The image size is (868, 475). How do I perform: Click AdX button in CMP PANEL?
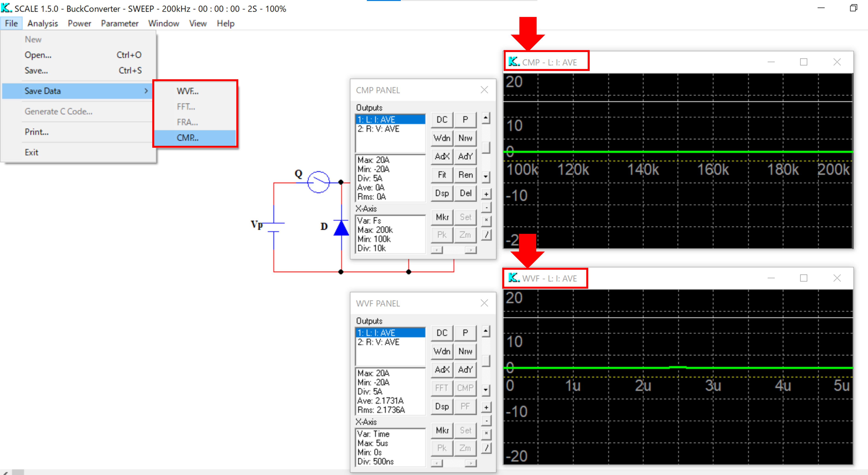(x=442, y=156)
